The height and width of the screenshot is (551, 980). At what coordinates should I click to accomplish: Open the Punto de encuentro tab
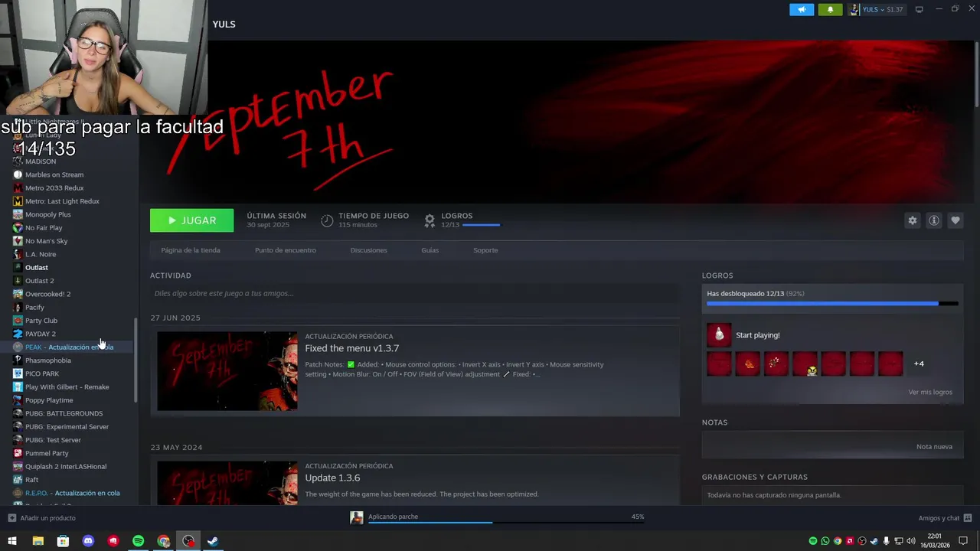tap(286, 250)
